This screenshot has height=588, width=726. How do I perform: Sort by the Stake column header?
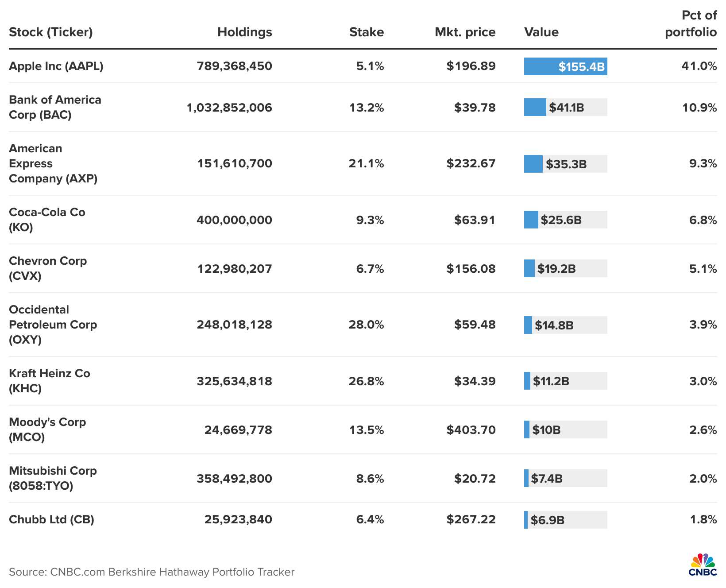(x=366, y=32)
